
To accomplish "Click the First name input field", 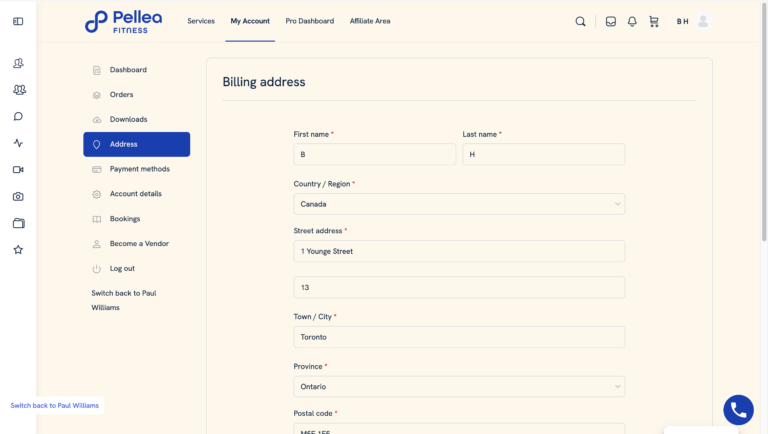I will pyautogui.click(x=375, y=154).
